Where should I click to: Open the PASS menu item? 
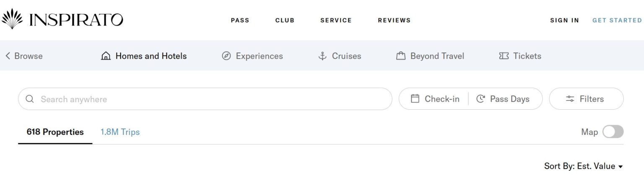tap(240, 20)
